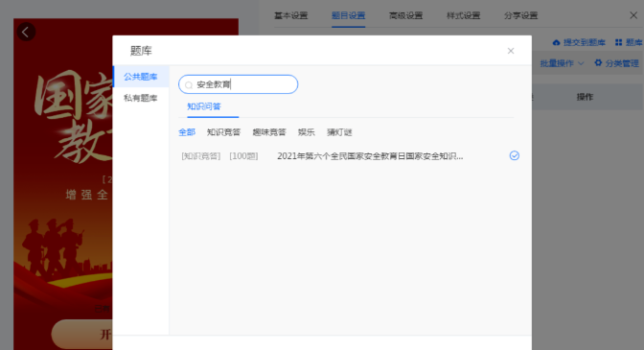Filter by 娱乐 category
Screen dimensions: 644x350
click(307, 132)
